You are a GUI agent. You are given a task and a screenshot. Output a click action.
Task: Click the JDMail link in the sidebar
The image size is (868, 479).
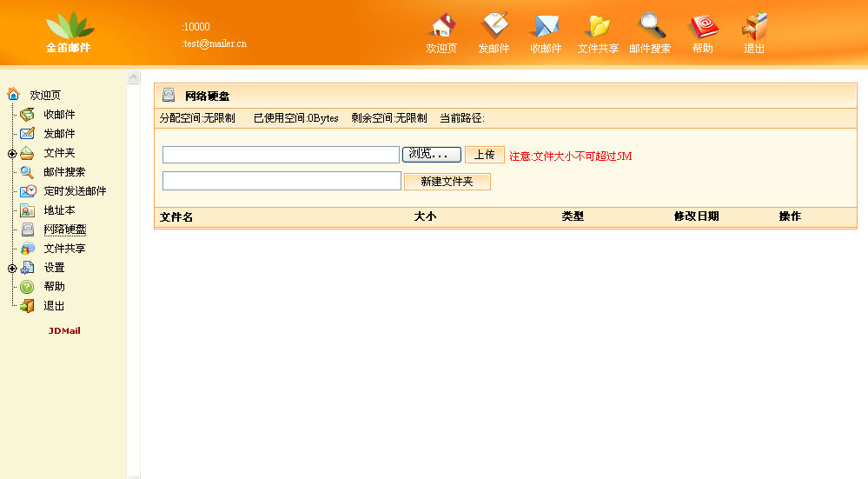(x=64, y=331)
